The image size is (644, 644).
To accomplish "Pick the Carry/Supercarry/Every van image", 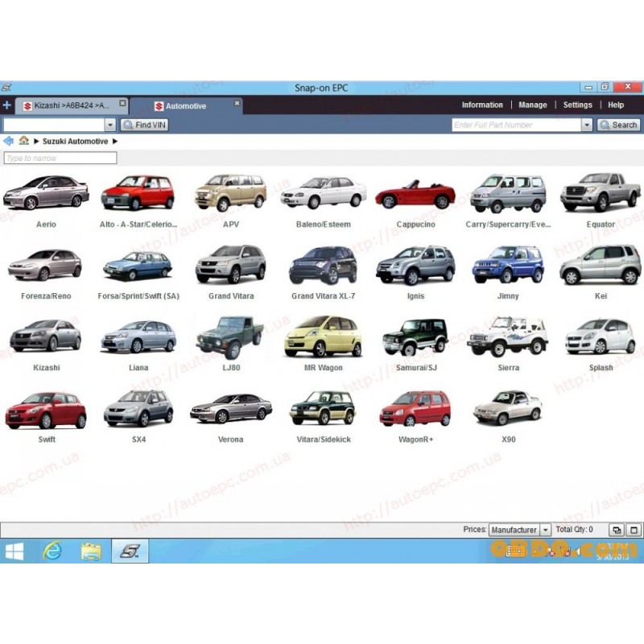I will tap(508, 193).
